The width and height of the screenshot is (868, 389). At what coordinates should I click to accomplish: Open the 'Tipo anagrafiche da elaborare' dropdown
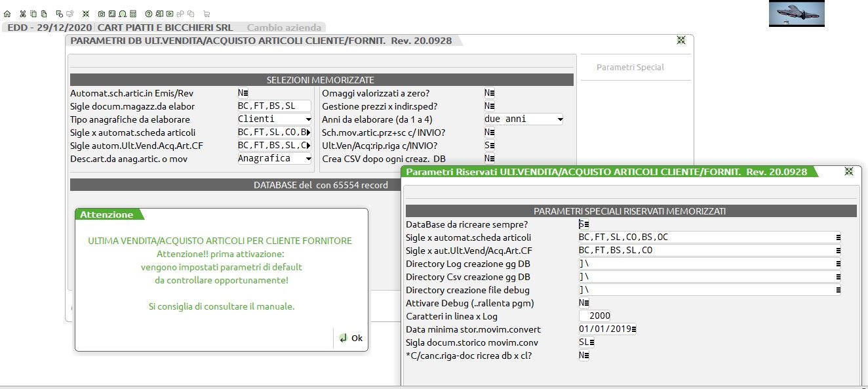pyautogui.click(x=275, y=119)
